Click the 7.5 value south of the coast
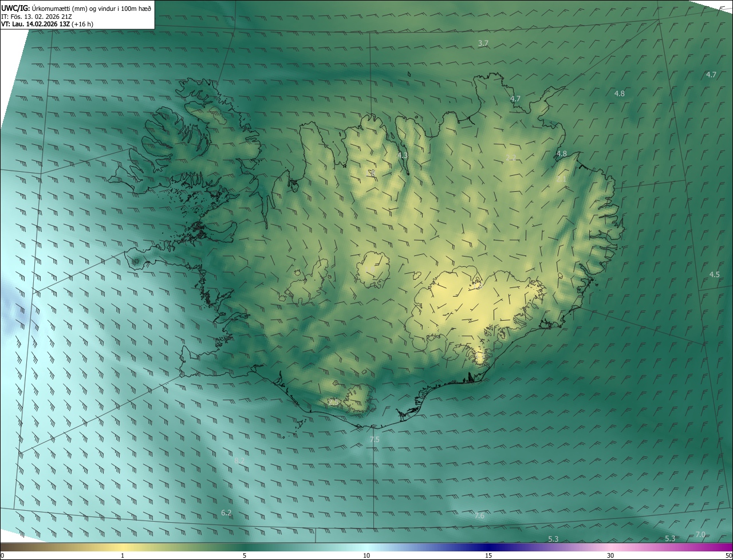Image resolution: width=733 pixels, height=560 pixels. click(x=375, y=440)
